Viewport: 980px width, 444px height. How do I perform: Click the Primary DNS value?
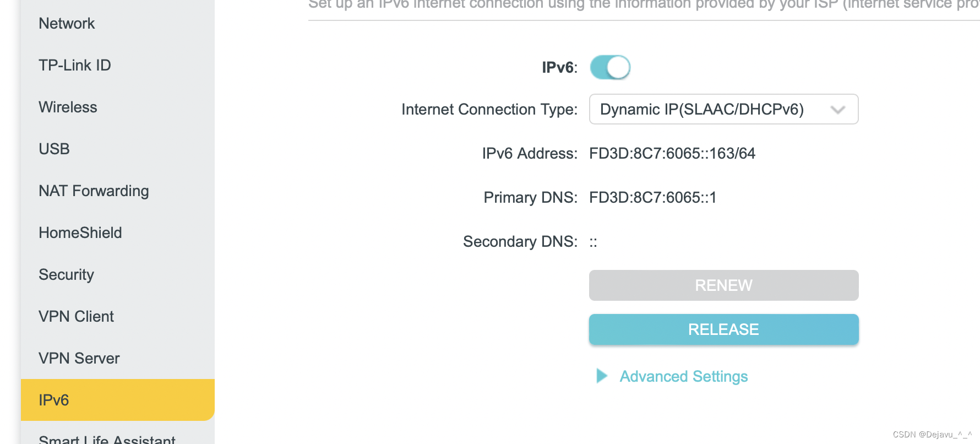652,197
